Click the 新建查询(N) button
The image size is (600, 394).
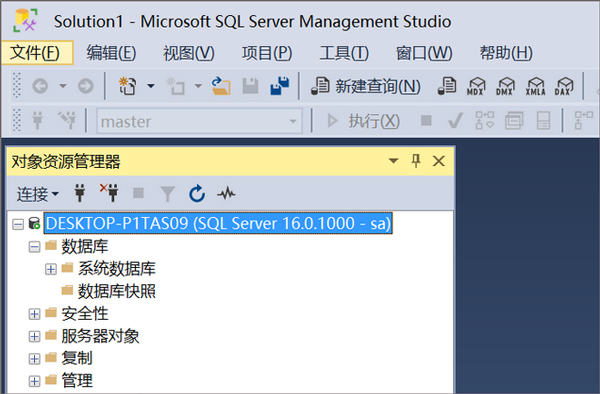366,86
